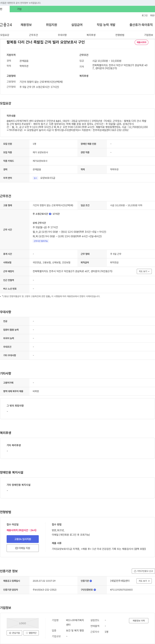Click the 고용24 입사지원 button
This screenshot has height=644, width=155.
[x=23, y=539]
